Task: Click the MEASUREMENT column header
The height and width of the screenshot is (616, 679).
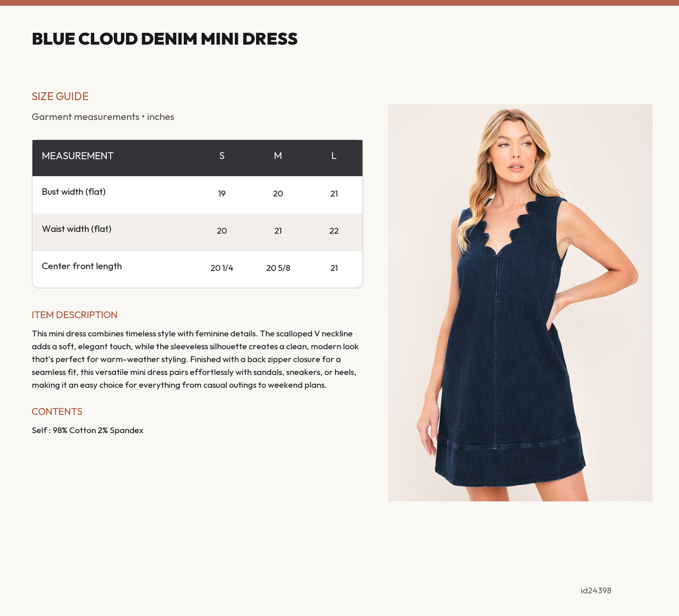Action: (78, 156)
